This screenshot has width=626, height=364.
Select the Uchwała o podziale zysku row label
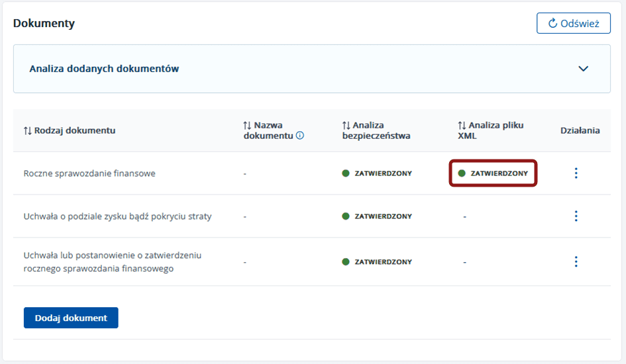(117, 216)
